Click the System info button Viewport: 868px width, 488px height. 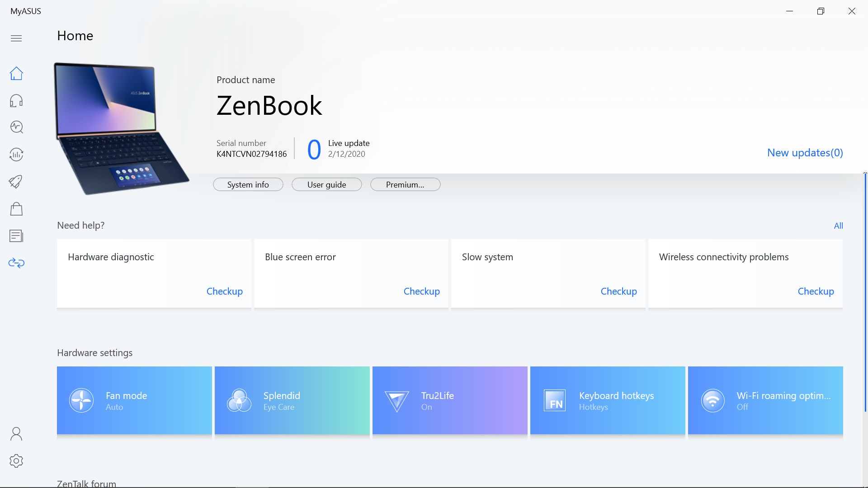[248, 184]
